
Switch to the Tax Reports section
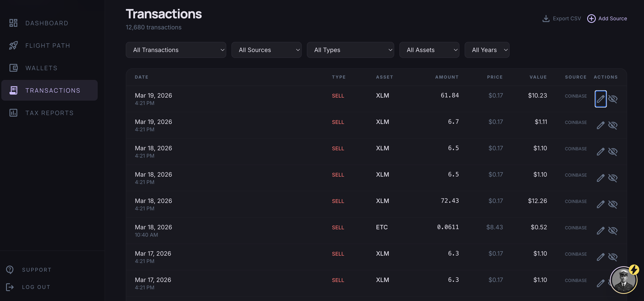click(x=49, y=113)
